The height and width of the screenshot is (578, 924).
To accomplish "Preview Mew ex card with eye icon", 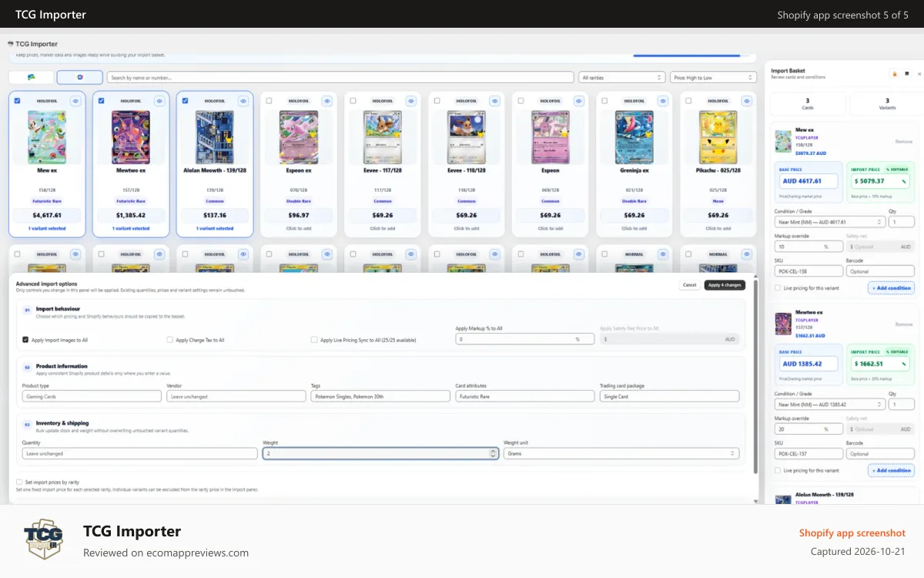I will 75,101.
